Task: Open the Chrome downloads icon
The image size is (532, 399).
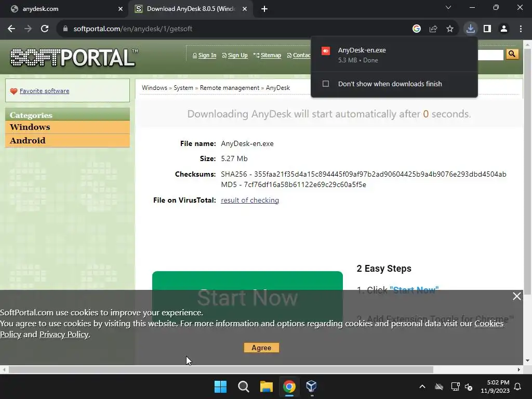Action: (x=471, y=29)
